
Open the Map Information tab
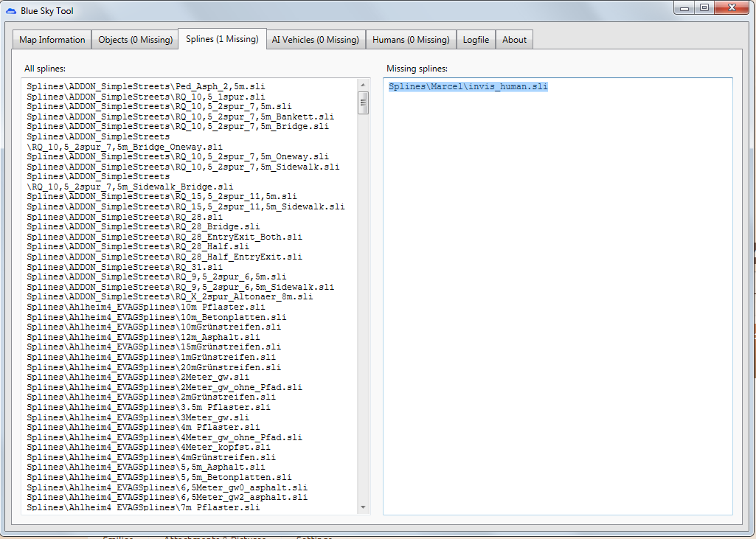52,40
